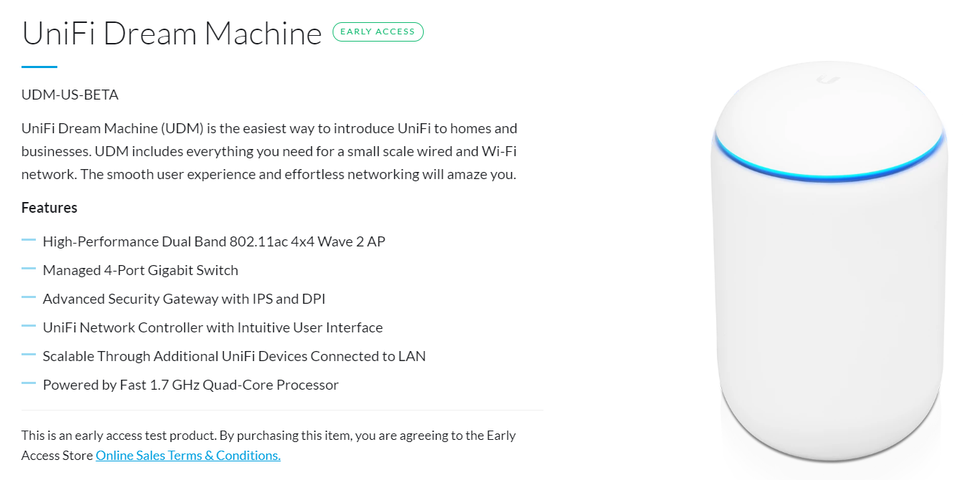
Task: Click the Features heading
Action: click(49, 208)
